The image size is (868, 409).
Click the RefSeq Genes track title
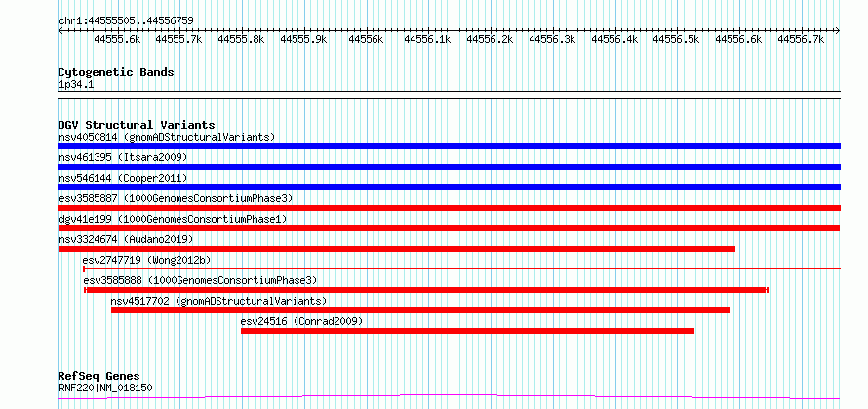99,377
